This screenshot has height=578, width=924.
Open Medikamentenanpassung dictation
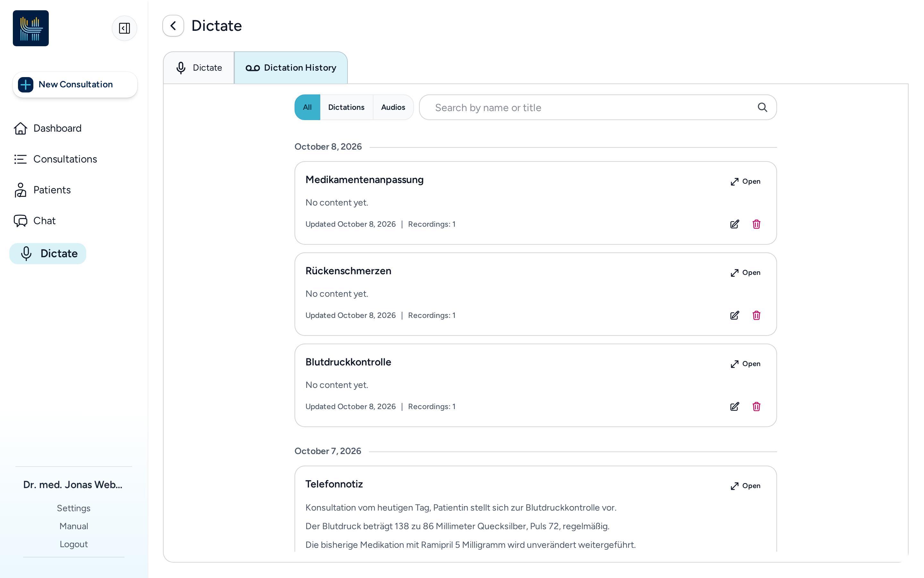tap(745, 181)
